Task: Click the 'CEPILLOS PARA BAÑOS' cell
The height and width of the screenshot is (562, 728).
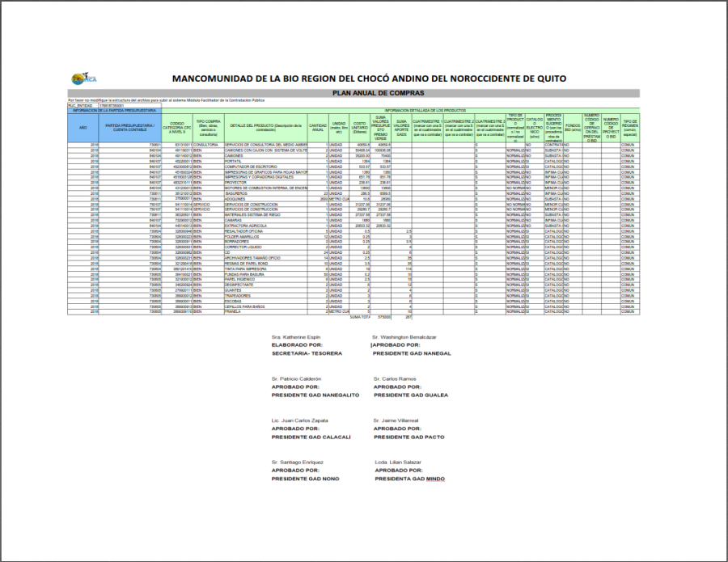Action: [266, 306]
